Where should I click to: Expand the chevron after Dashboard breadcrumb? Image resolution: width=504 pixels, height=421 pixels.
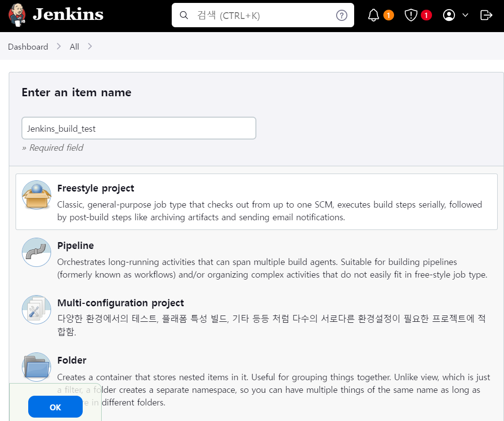[x=58, y=47]
